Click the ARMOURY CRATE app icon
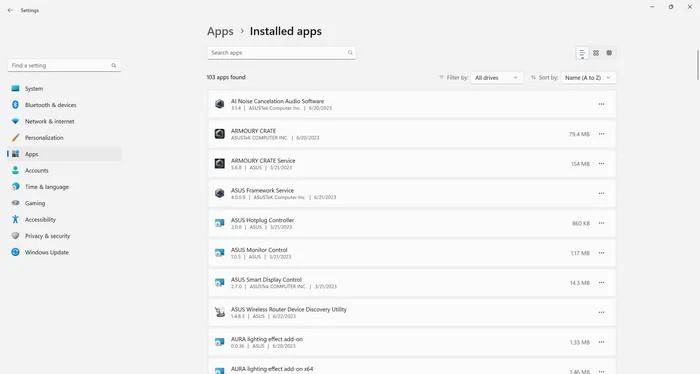 pyautogui.click(x=220, y=134)
